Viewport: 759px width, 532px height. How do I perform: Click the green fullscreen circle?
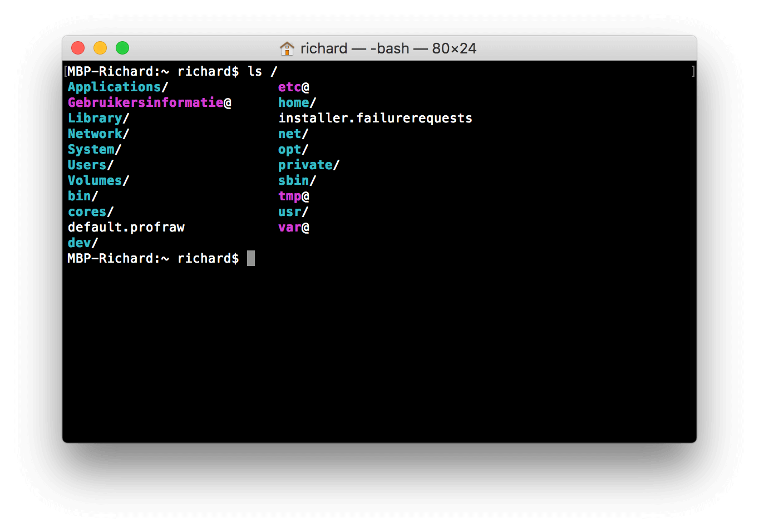122,48
